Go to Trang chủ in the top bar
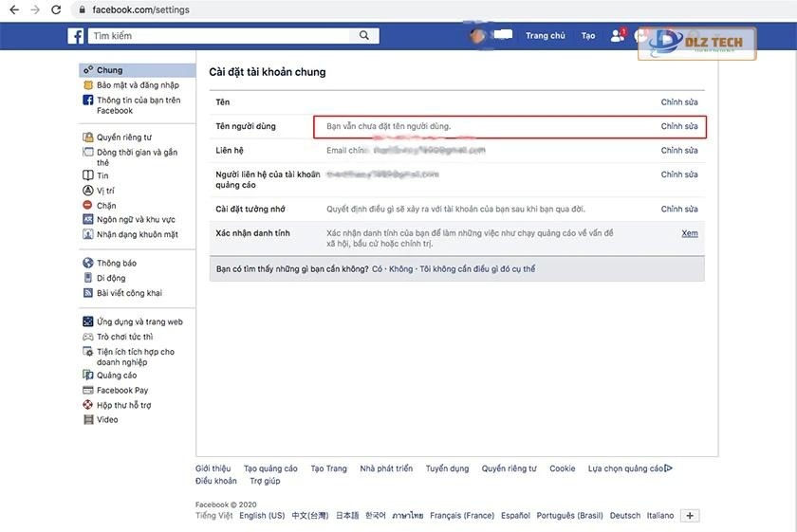 [x=545, y=36]
